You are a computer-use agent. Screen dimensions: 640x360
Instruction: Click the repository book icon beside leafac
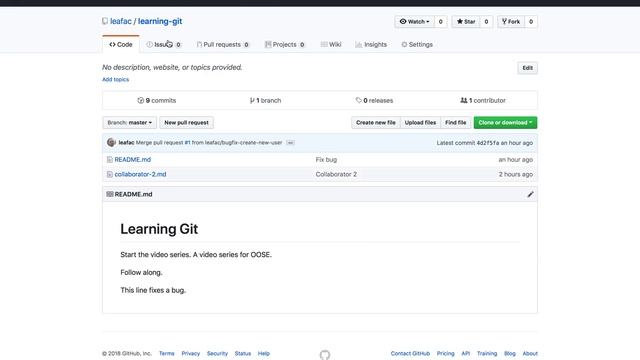[105, 21]
